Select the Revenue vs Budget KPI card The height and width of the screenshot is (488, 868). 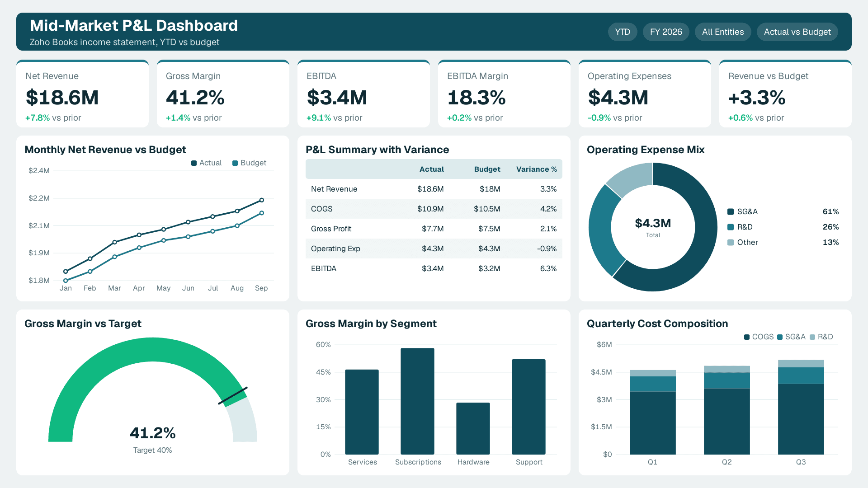[x=785, y=94]
